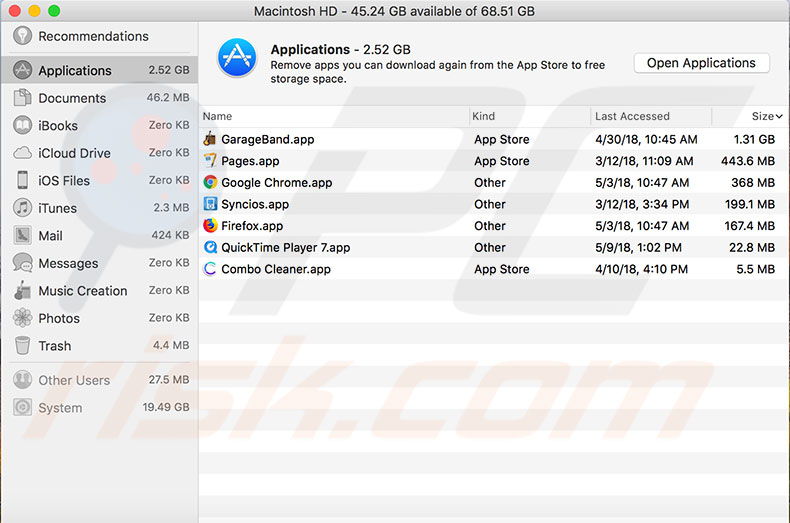Open Applications folder button
The height and width of the screenshot is (523, 790).
click(701, 63)
